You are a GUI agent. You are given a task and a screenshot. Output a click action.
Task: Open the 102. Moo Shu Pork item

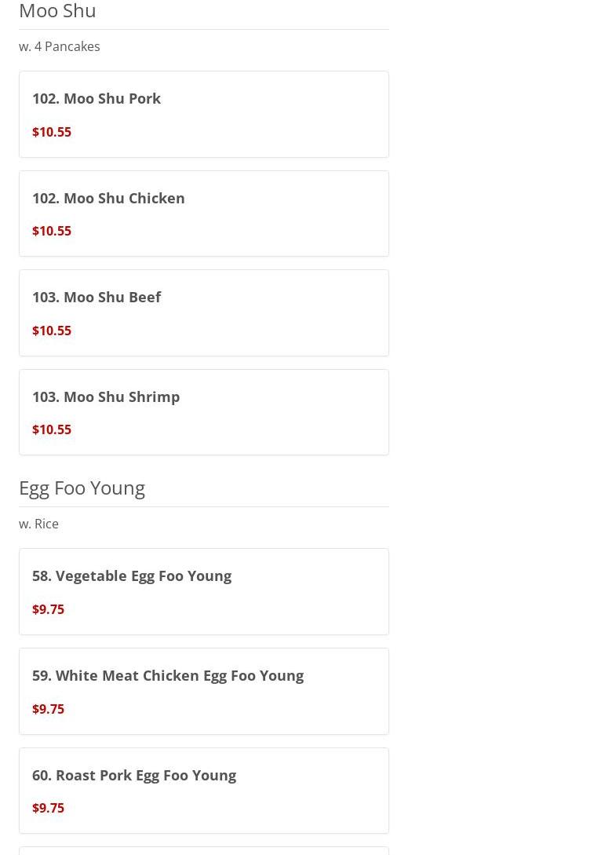coord(97,99)
